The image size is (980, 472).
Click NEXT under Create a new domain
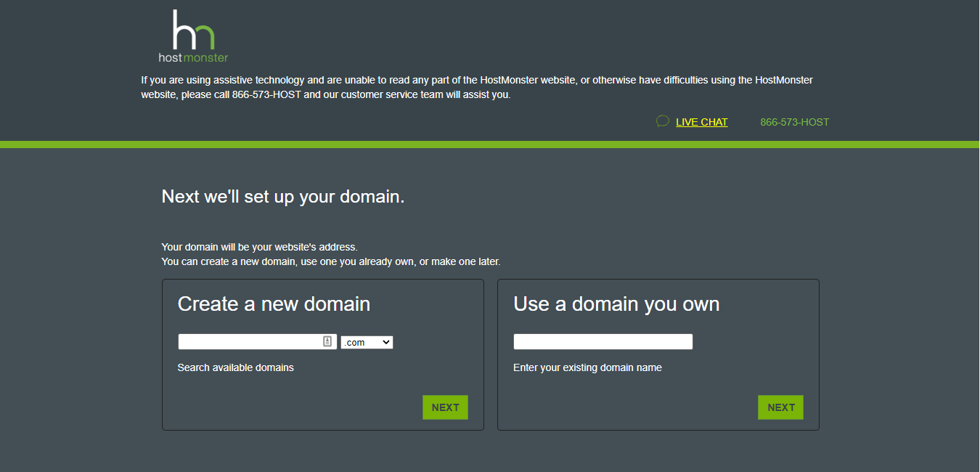[445, 407]
